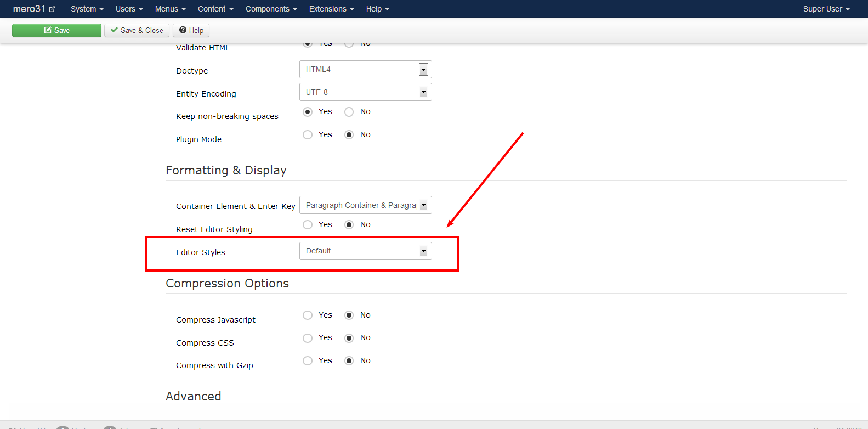Select Yes for Reset Editor Styling

pyautogui.click(x=308, y=225)
